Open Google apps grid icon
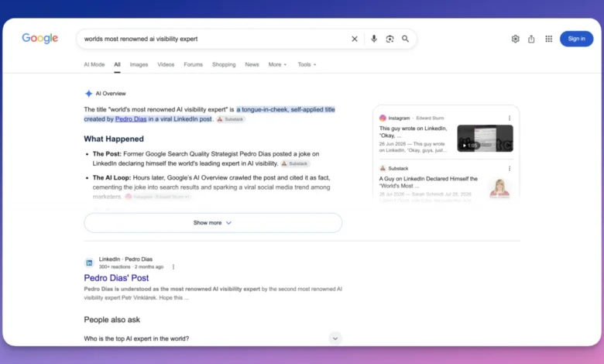 548,39
